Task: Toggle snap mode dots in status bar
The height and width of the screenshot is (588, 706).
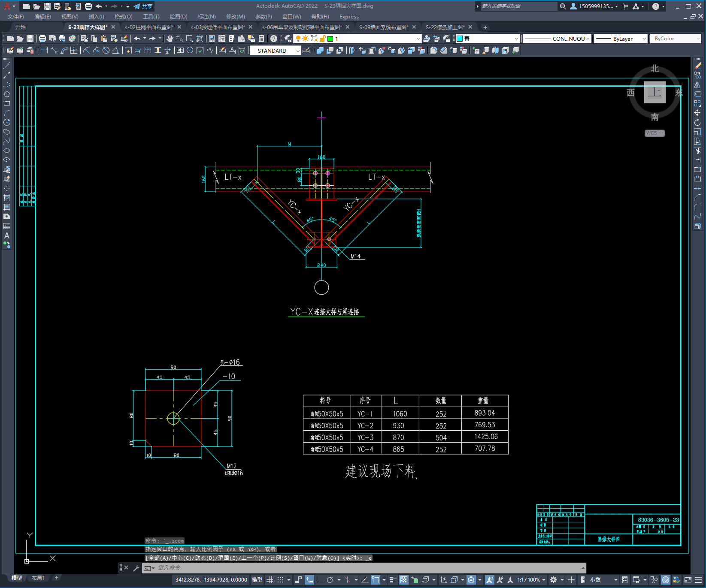Action: [x=280, y=580]
